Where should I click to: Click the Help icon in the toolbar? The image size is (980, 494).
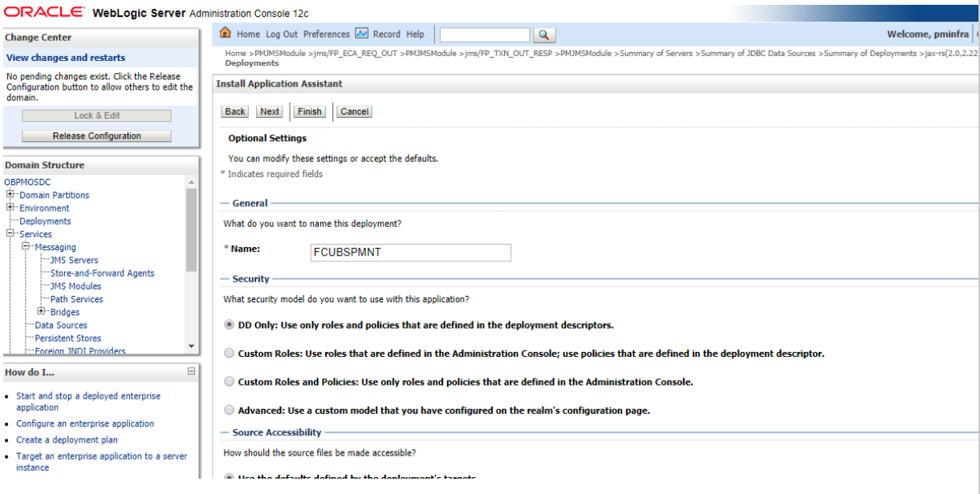[x=415, y=34]
